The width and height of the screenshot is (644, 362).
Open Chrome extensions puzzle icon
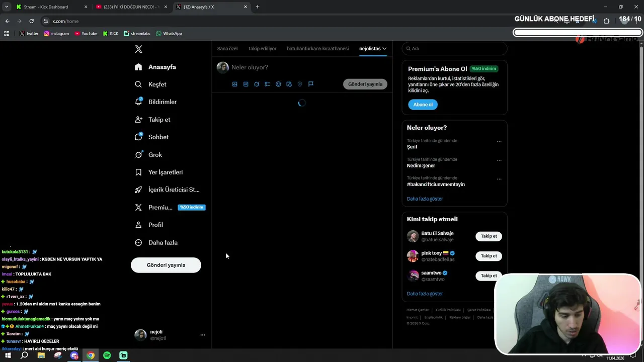click(606, 21)
